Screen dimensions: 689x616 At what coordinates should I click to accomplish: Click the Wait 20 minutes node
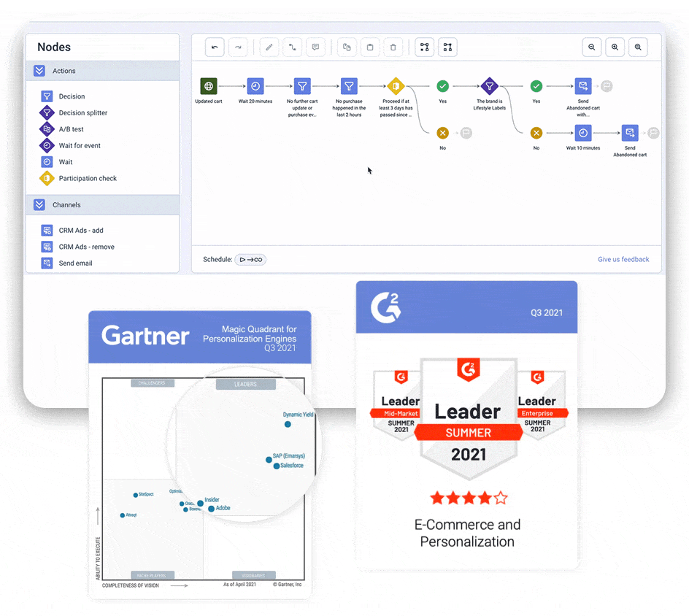click(x=255, y=86)
